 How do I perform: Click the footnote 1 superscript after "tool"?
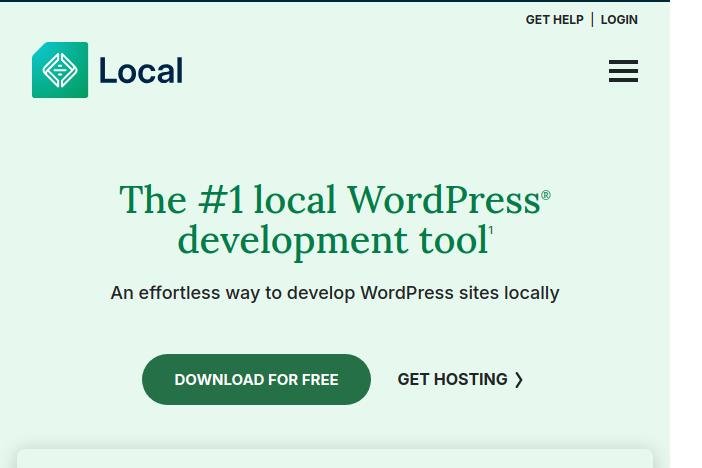(x=491, y=230)
